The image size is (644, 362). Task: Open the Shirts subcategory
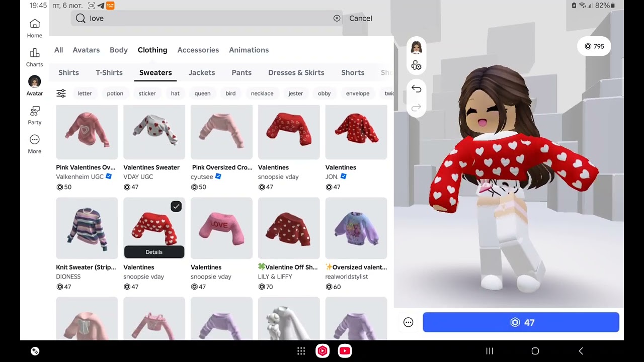pyautogui.click(x=68, y=72)
